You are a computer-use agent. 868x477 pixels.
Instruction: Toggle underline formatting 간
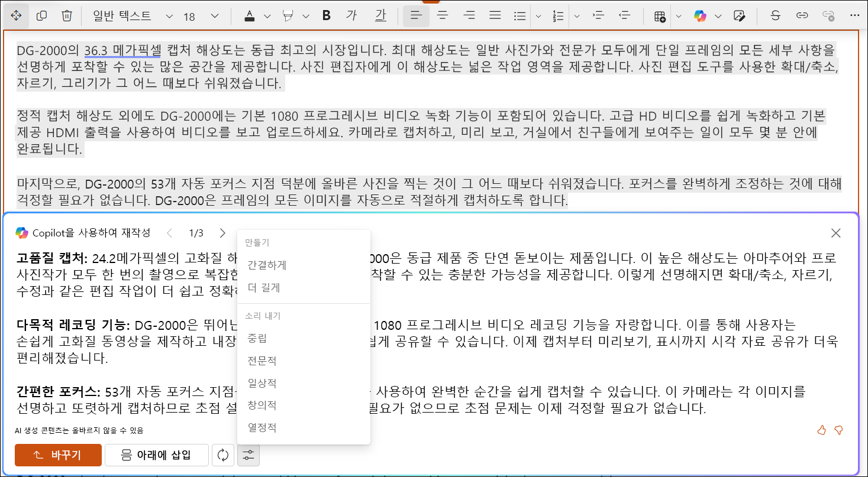tap(380, 16)
